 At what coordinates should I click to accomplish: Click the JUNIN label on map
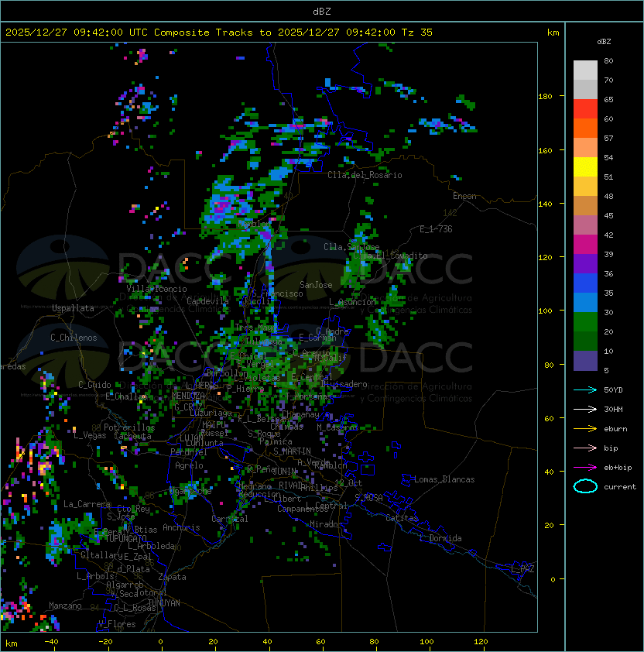(285, 471)
